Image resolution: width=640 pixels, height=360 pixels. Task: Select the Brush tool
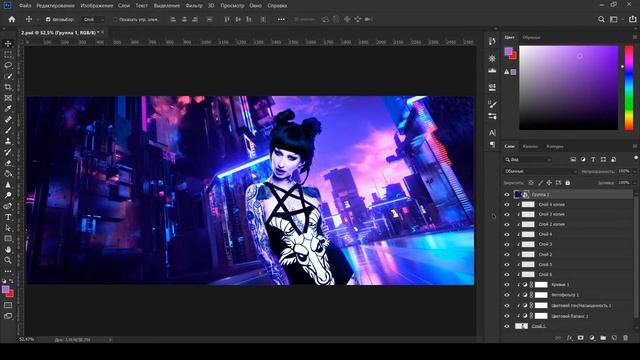[8, 130]
